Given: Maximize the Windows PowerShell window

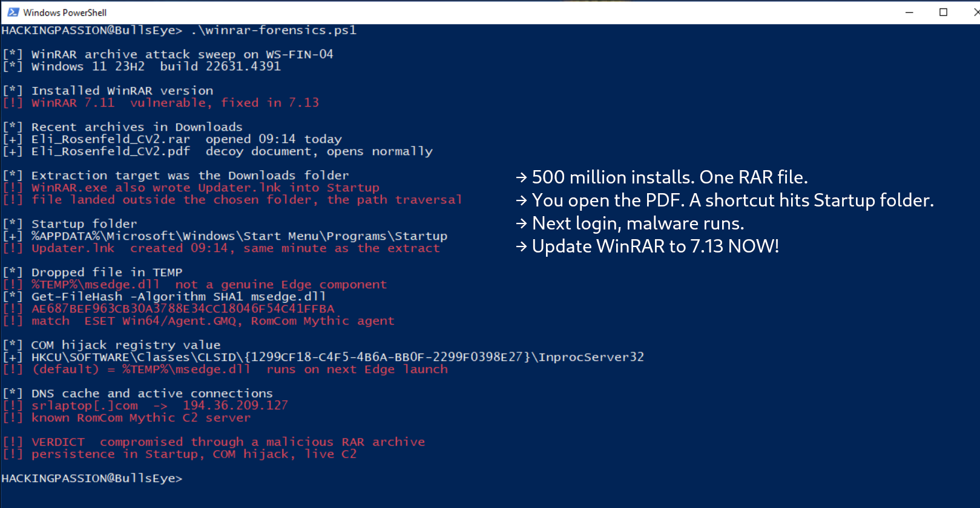Looking at the screenshot, I should [x=943, y=12].
